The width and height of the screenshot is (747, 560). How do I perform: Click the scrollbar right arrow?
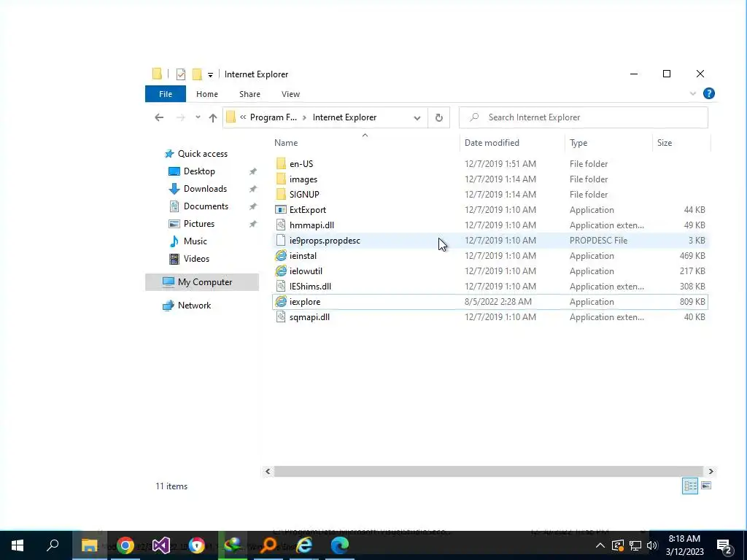point(711,472)
